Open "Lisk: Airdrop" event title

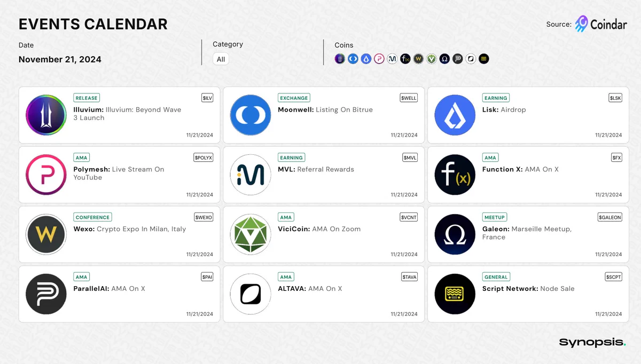504,109
